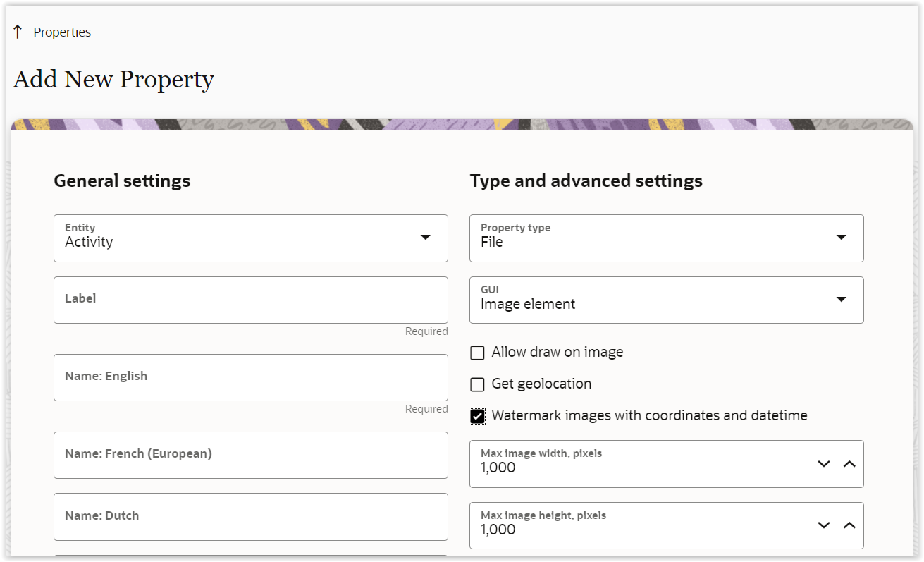Open the GUI dropdown showing Image element
This screenshot has width=924, height=562.
point(666,300)
